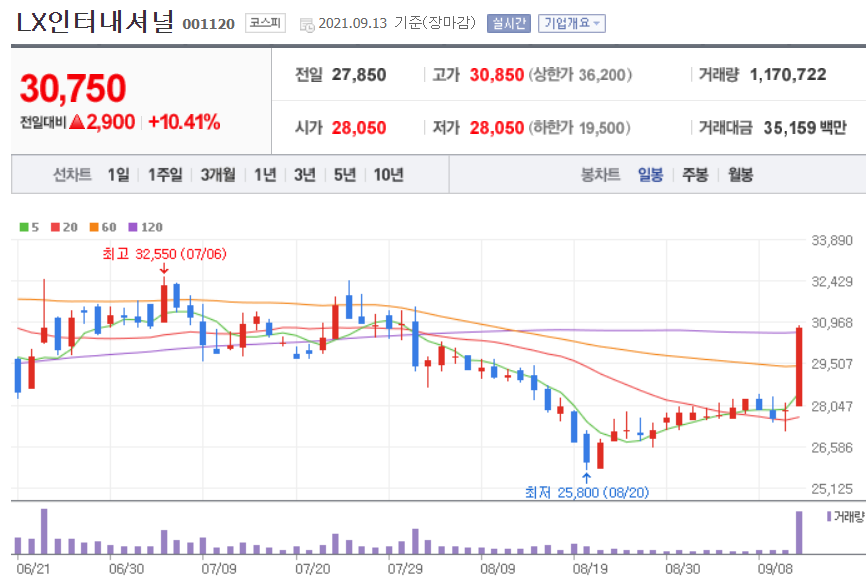Click the current price 30,750
This screenshot has height=581, width=866.
[73, 88]
